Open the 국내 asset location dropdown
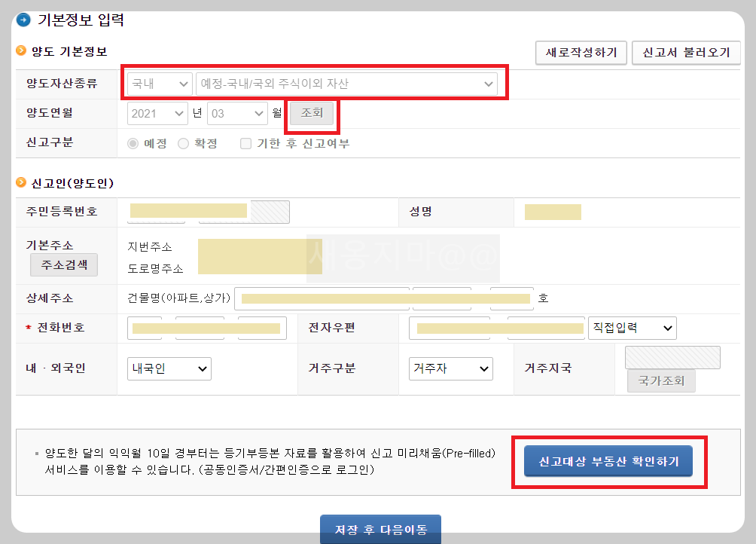The image size is (756, 544). click(158, 84)
